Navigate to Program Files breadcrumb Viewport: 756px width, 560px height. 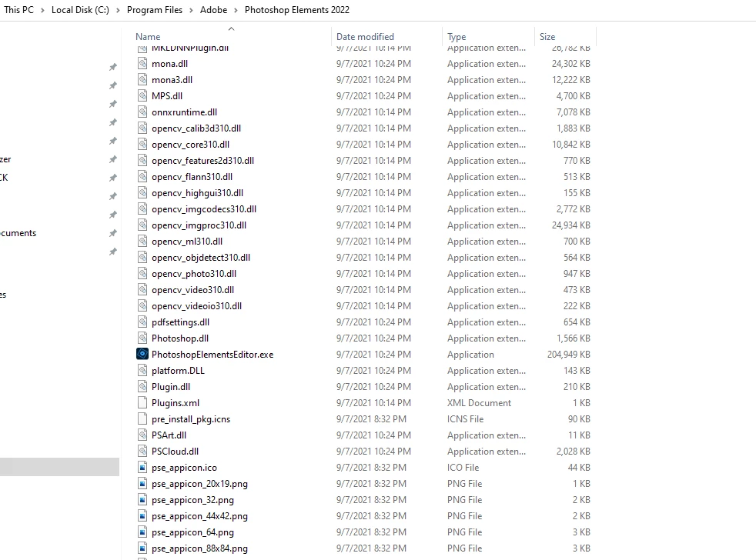coord(155,10)
